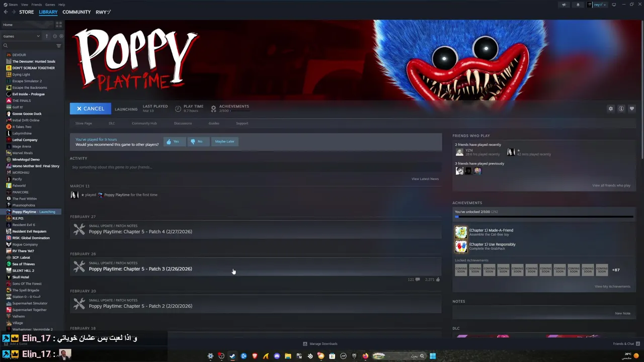Select Resident Evil Requiem in list
This screenshot has width=644, height=362.
(29, 231)
